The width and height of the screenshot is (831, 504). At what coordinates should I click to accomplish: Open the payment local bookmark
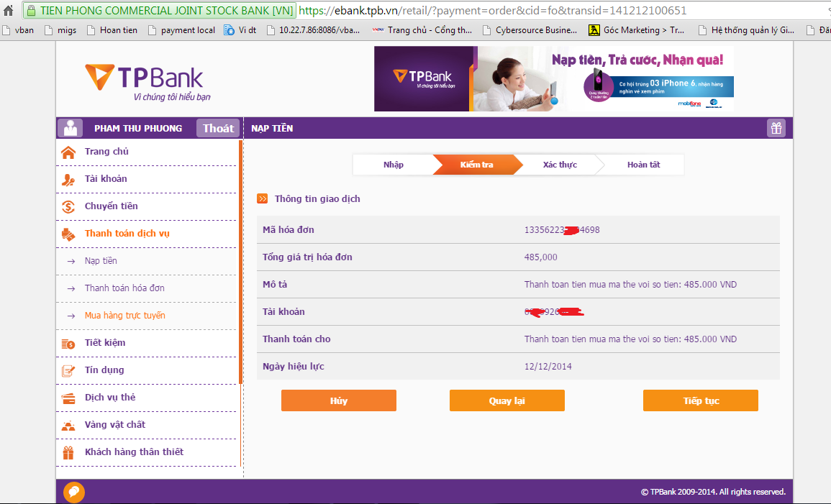coord(182,30)
